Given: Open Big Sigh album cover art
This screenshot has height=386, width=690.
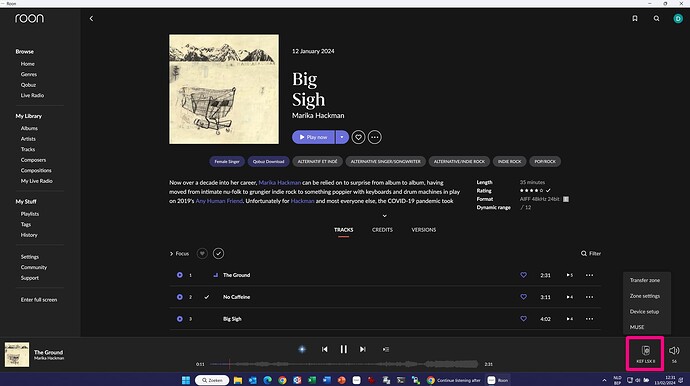Looking at the screenshot, I should (x=224, y=89).
